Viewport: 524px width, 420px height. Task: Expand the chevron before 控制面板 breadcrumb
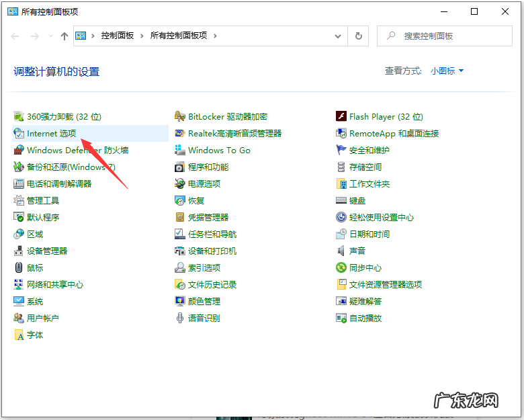tap(93, 36)
